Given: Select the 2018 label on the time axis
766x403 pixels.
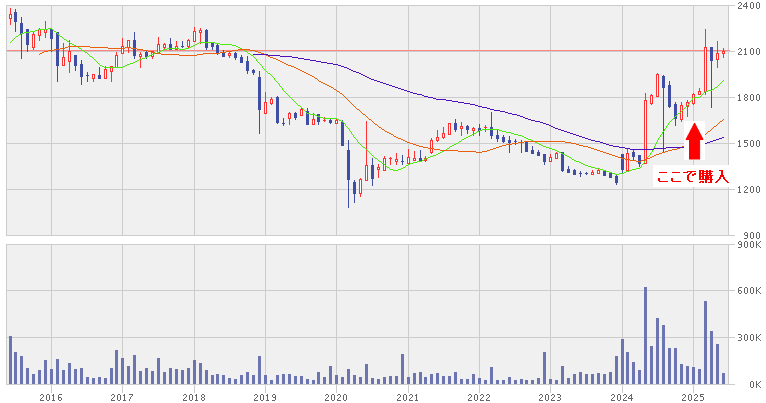Looking at the screenshot, I should [x=194, y=398].
